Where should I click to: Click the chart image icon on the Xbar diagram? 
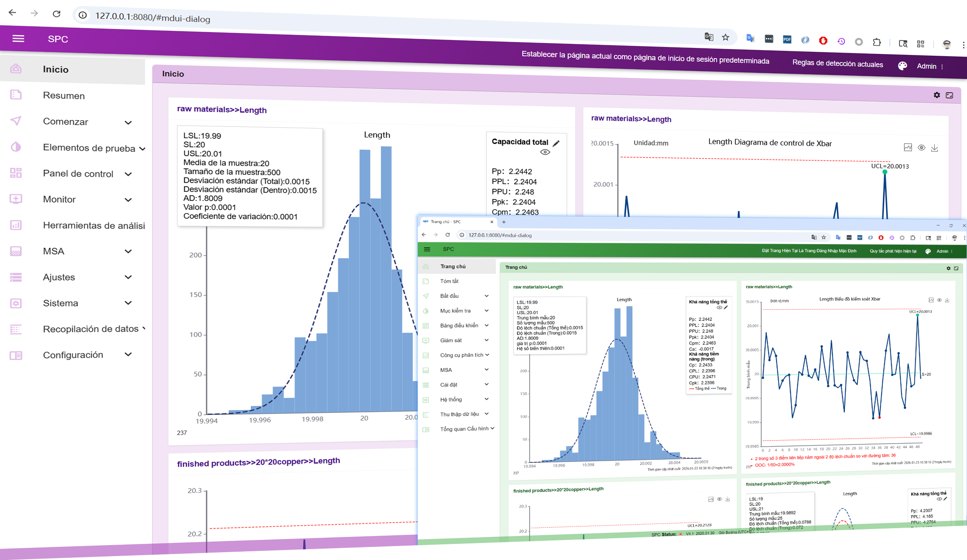click(x=908, y=147)
